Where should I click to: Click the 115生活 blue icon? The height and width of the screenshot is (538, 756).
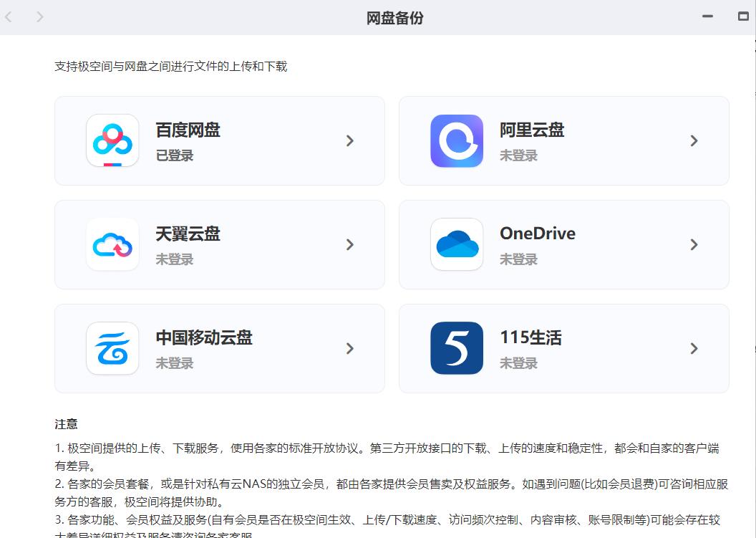click(x=457, y=348)
